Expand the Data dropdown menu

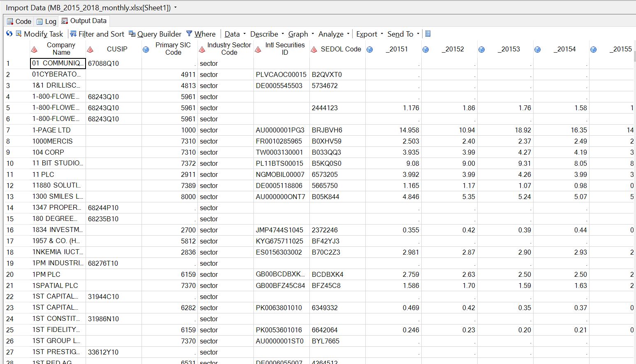coord(235,34)
